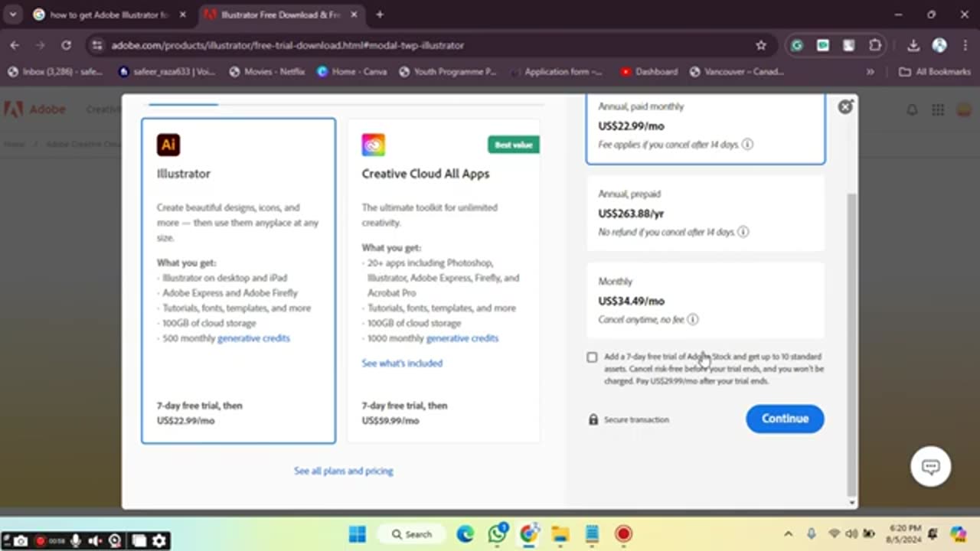View site information icon in address bar
The height and width of the screenshot is (551, 980).
pyautogui.click(x=96, y=45)
